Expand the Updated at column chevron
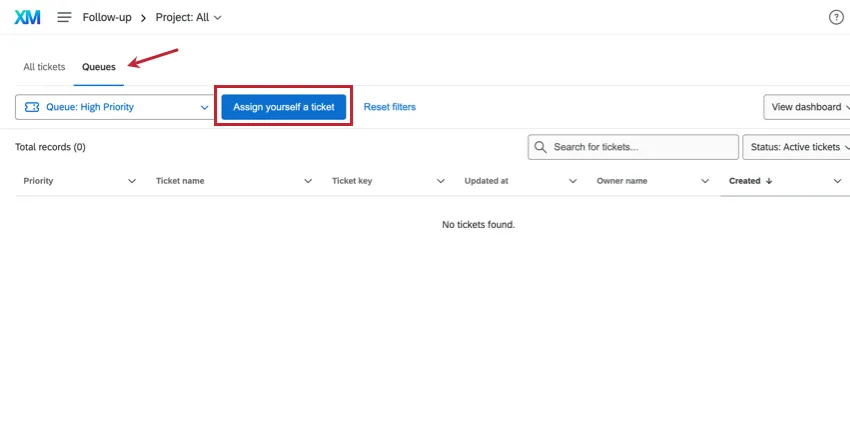 [573, 181]
